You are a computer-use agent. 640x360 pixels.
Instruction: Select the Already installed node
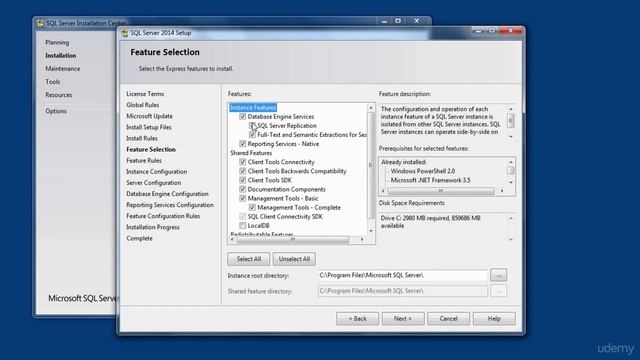(x=403, y=162)
